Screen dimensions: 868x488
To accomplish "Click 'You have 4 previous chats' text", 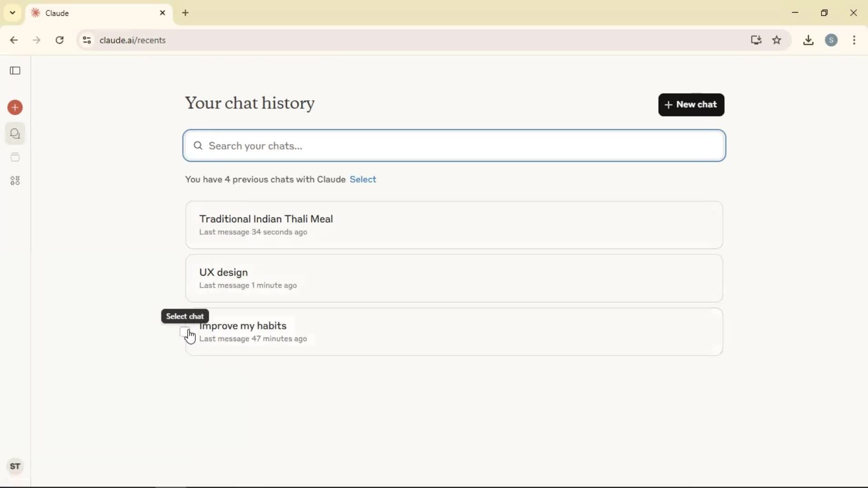I will pos(265,179).
